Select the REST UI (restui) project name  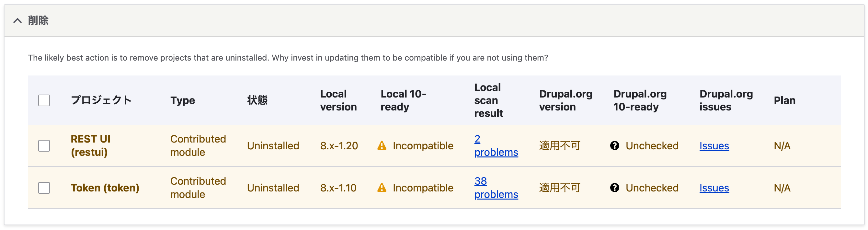tap(90, 146)
